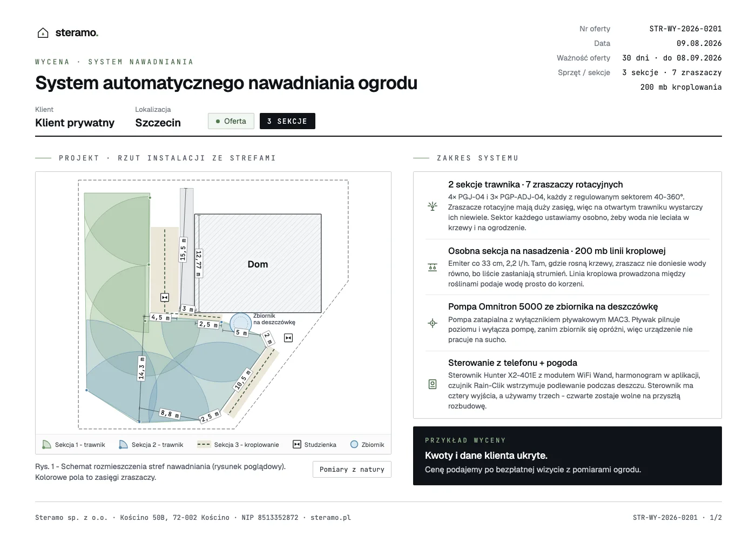Click the green sector icon for 'Sekcja 1 - trawnik'
Screen dimensions: 756x535
(x=47, y=445)
